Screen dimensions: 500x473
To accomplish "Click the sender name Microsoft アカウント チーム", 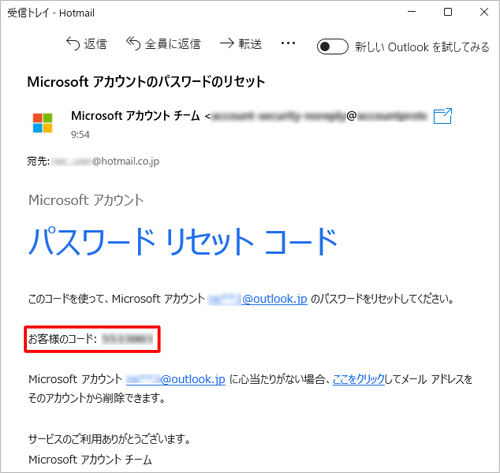I will coord(135,116).
